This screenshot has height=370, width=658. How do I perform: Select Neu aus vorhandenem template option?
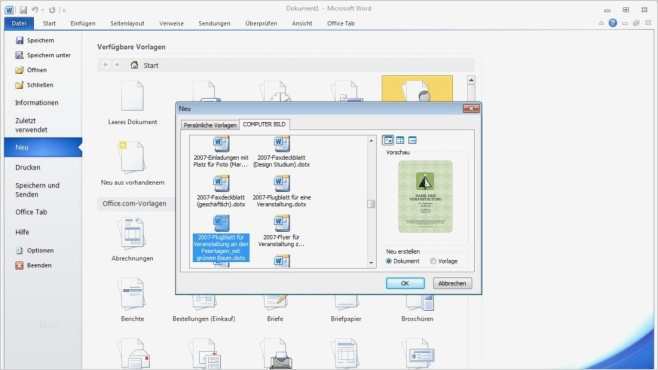pyautogui.click(x=133, y=163)
